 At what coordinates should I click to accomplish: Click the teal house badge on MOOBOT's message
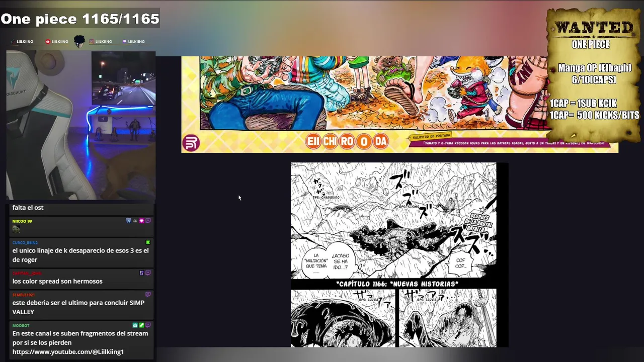[135, 325]
